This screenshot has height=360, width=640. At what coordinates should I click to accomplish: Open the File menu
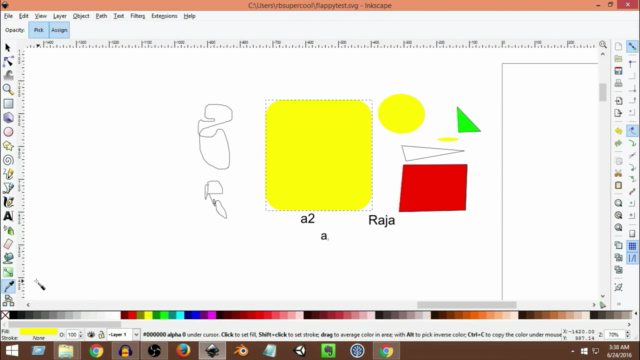pyautogui.click(x=8, y=16)
